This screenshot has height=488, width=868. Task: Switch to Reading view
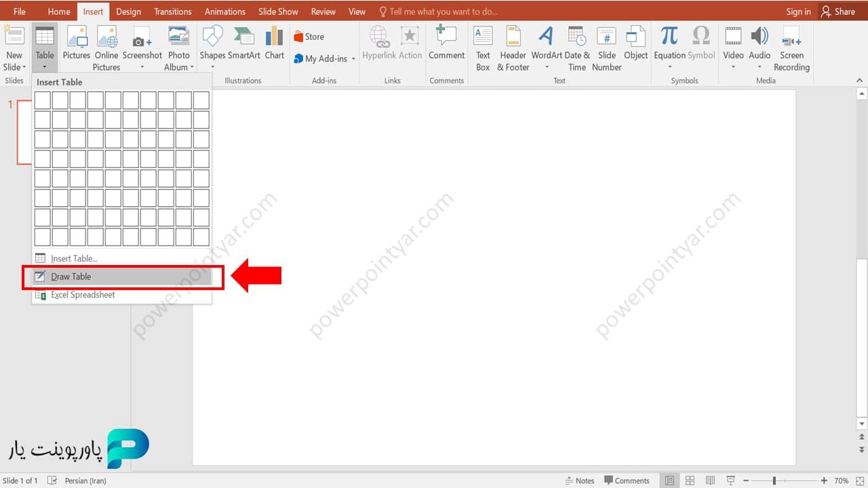[710, 481]
